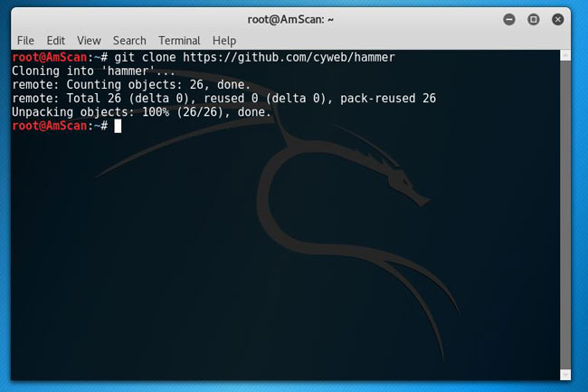Minimize the terminal window

509,19
